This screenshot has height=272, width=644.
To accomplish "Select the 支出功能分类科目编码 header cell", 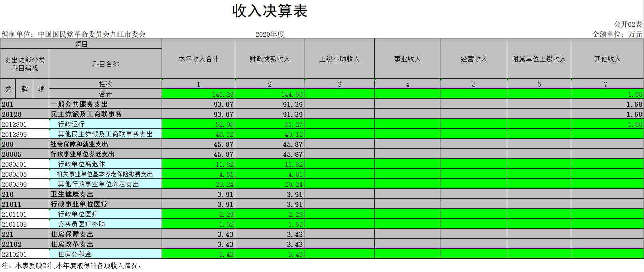I will click(x=25, y=64).
